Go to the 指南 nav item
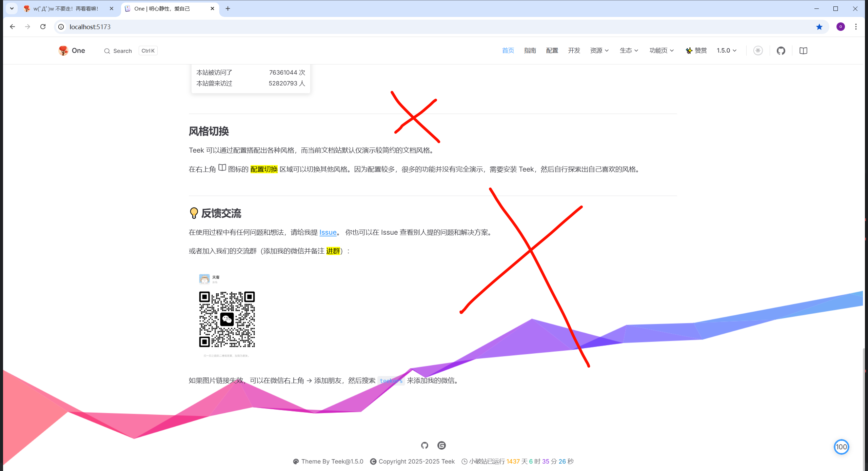Image resolution: width=868 pixels, height=471 pixels. click(x=530, y=51)
